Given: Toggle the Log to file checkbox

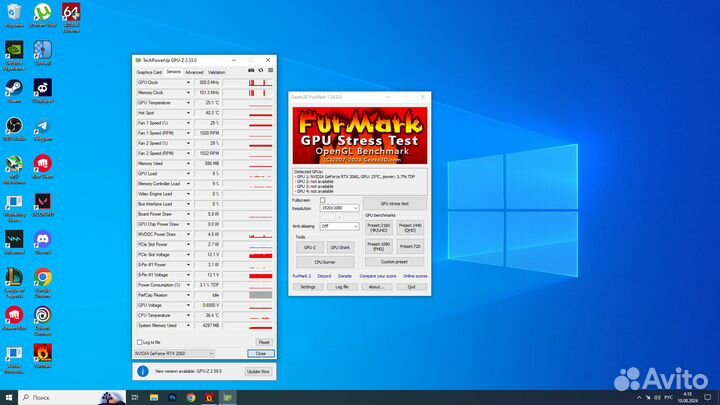Looking at the screenshot, I should point(139,342).
